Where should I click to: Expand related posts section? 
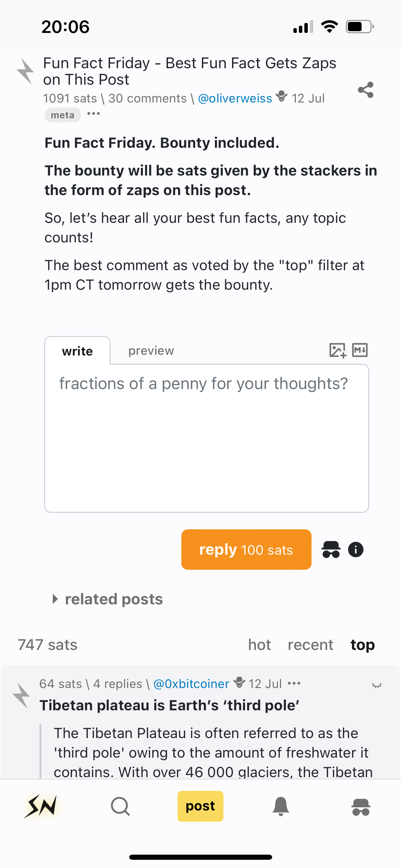pos(108,599)
